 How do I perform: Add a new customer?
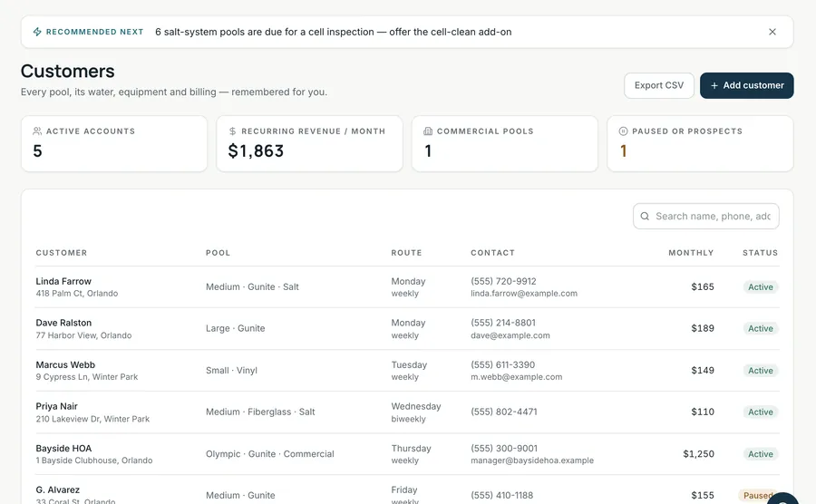(746, 85)
